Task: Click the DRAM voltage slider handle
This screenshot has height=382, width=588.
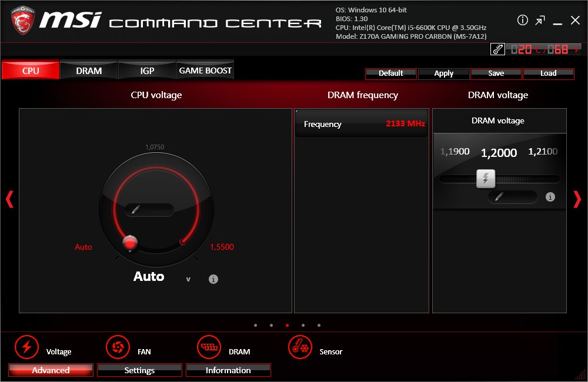Action: click(486, 179)
